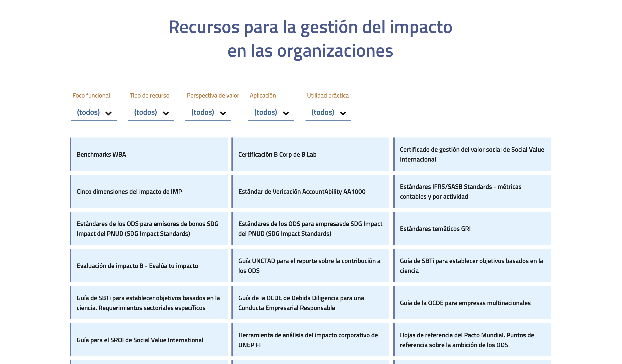The height and width of the screenshot is (364, 622).
Task: Open Guía para el SROI card
Action: (x=149, y=340)
